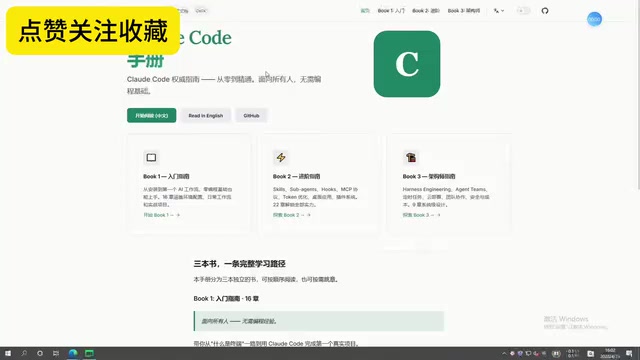Open the Windows notification center
This screenshot has height=360, width=640.
629,353
